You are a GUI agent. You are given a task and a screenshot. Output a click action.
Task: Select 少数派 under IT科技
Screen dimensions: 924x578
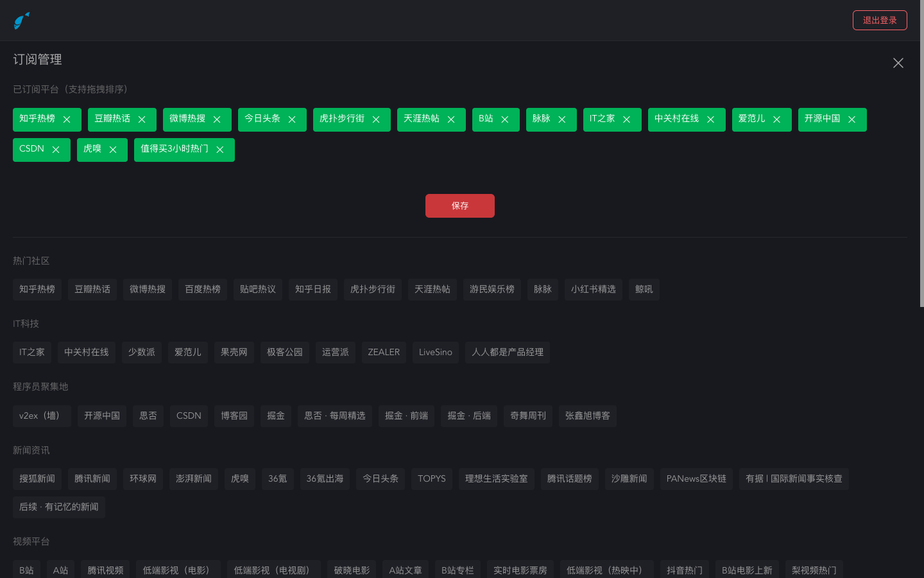pyautogui.click(x=141, y=353)
